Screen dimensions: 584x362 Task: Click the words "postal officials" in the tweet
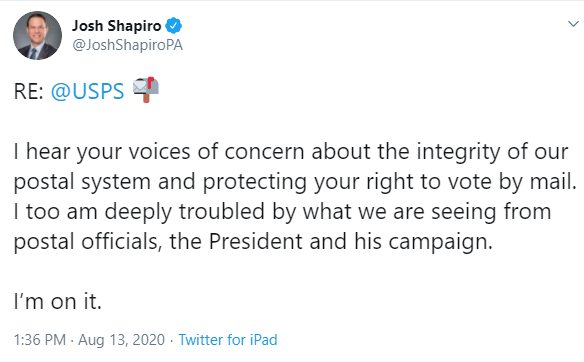coord(85,241)
